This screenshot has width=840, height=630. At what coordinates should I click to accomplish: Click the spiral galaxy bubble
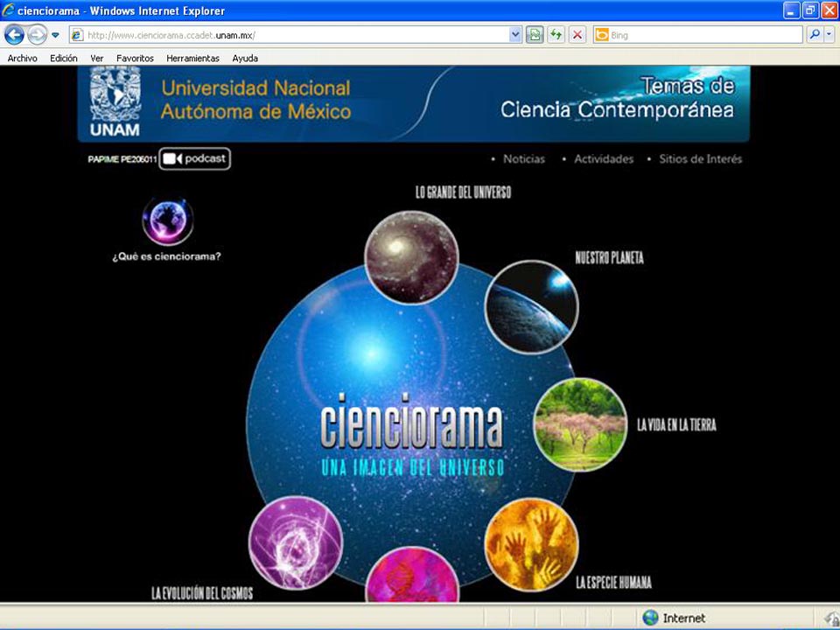click(x=411, y=257)
